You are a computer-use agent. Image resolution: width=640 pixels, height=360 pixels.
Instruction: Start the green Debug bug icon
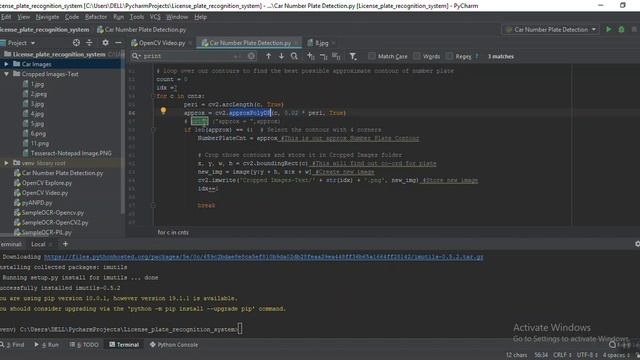click(x=621, y=29)
